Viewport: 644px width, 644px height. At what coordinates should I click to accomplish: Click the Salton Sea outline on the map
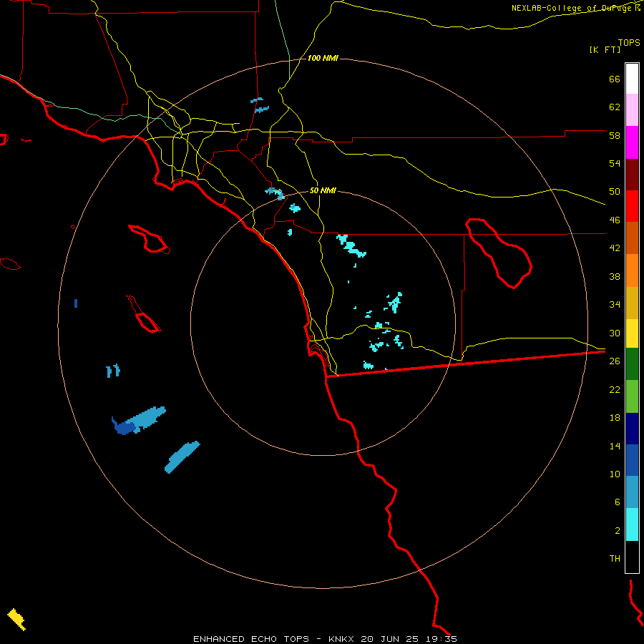coord(499,253)
